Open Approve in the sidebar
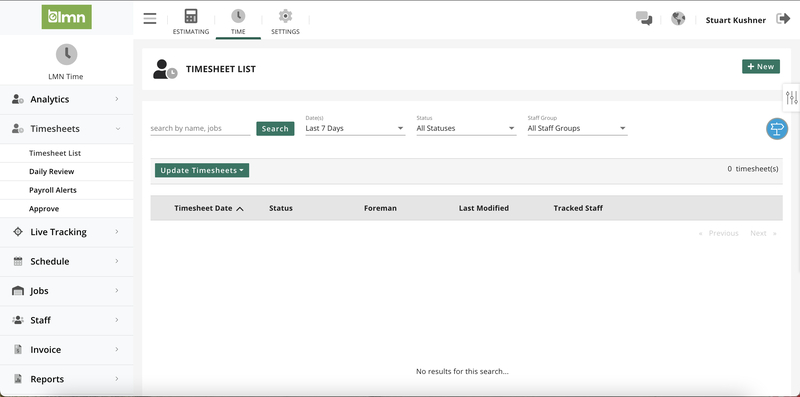This screenshot has width=800, height=397. click(44, 209)
